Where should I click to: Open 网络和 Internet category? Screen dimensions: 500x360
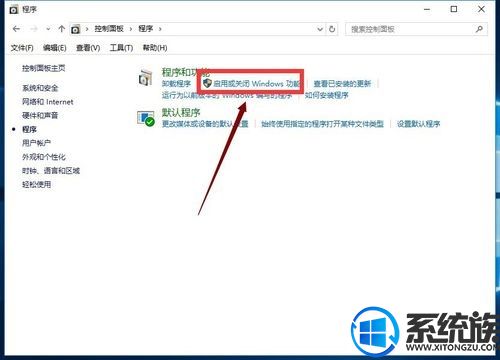pos(48,102)
